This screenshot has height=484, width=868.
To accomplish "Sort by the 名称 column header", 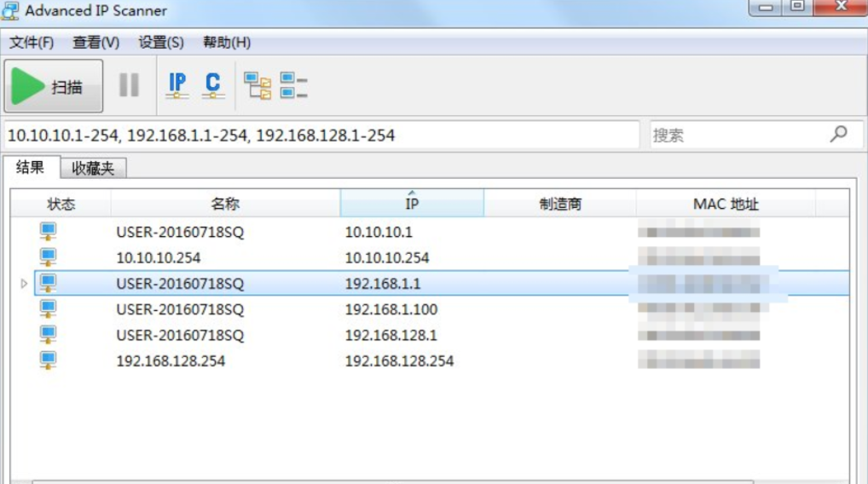I will 225,204.
